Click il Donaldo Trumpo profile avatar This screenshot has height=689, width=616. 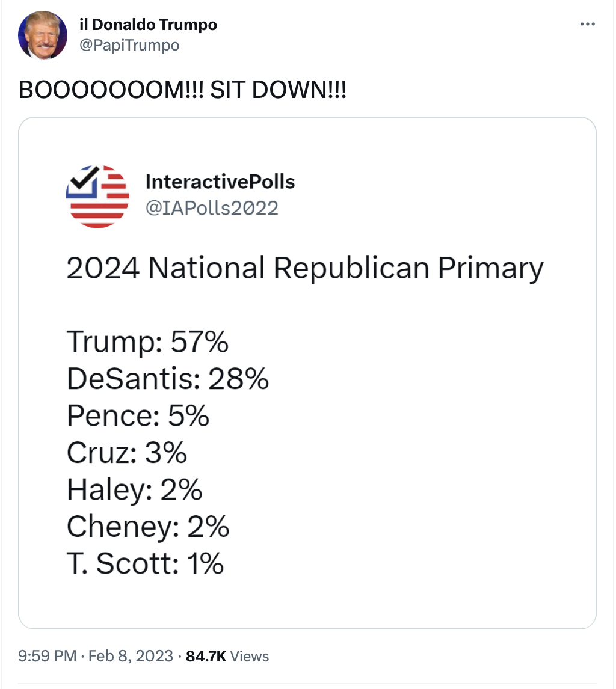point(43,35)
